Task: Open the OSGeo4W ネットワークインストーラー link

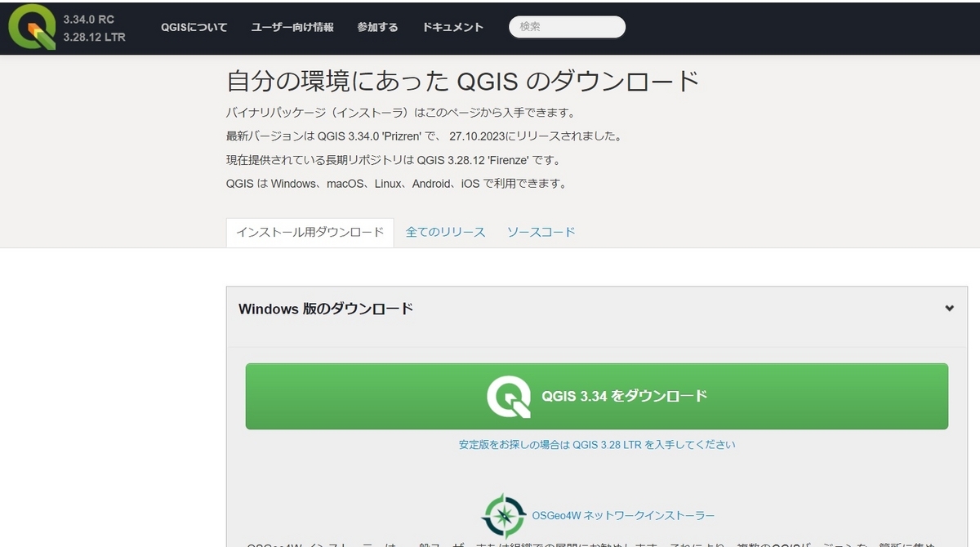Action: point(623,516)
